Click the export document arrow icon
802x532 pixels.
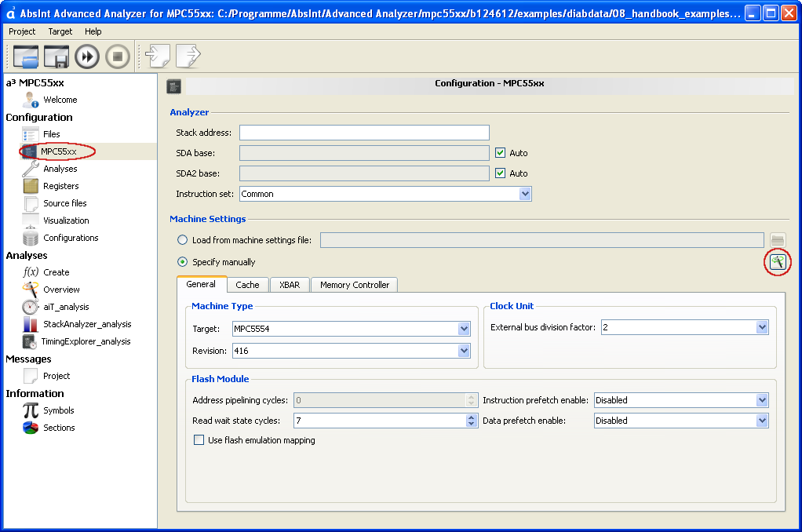(x=188, y=56)
